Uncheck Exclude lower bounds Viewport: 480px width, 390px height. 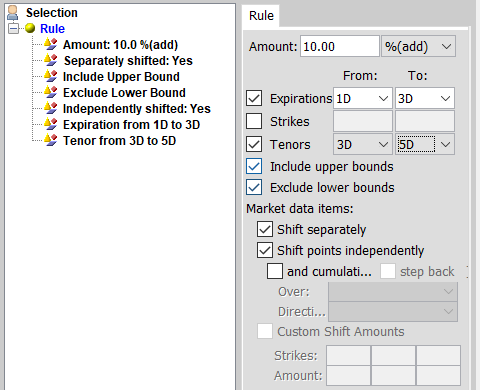[254, 187]
